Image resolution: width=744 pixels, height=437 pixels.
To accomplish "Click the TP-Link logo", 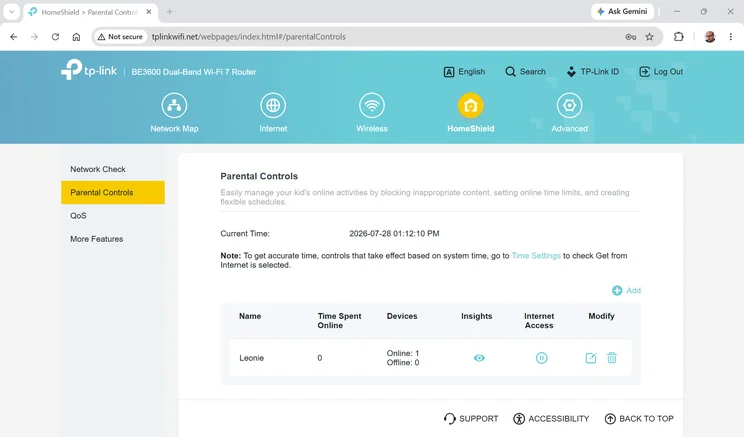I will tap(89, 70).
